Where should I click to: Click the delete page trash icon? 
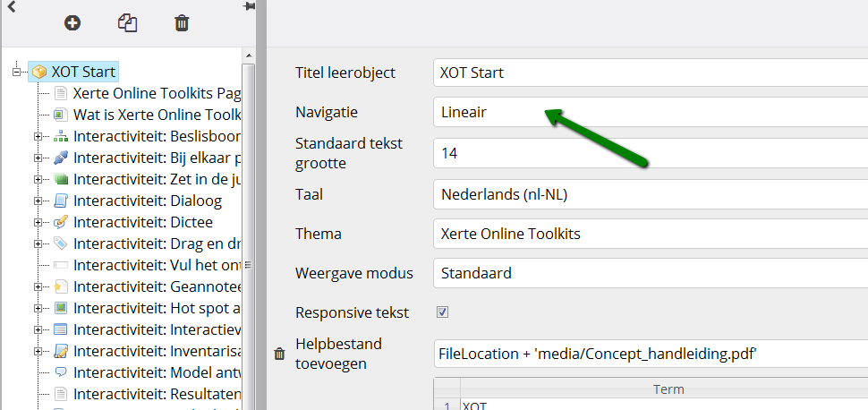[182, 22]
